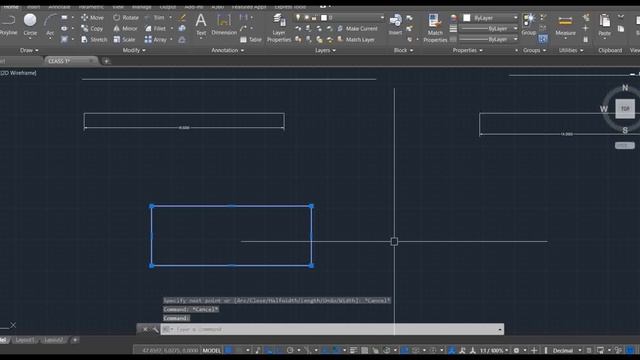Click the Scale tool

coord(124,40)
